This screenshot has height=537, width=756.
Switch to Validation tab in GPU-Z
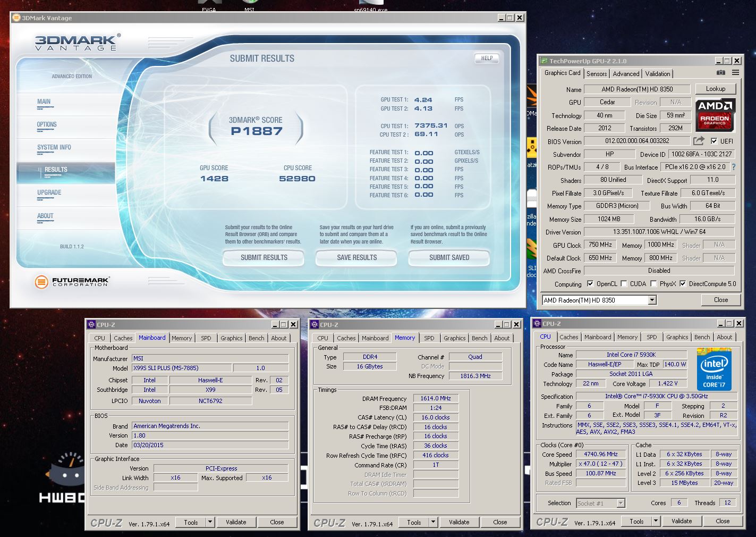coord(658,74)
